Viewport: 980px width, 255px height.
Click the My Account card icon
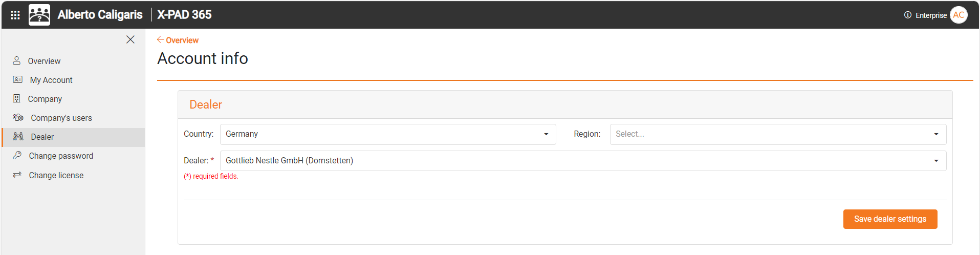pyautogui.click(x=18, y=79)
